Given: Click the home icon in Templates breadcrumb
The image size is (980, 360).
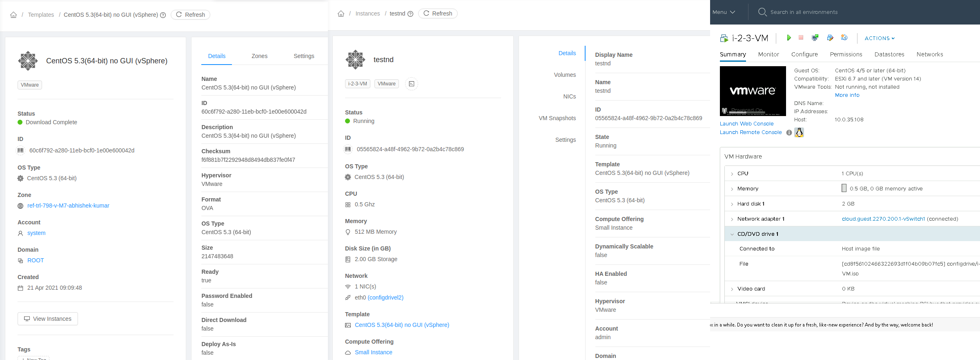Looking at the screenshot, I should (13, 15).
